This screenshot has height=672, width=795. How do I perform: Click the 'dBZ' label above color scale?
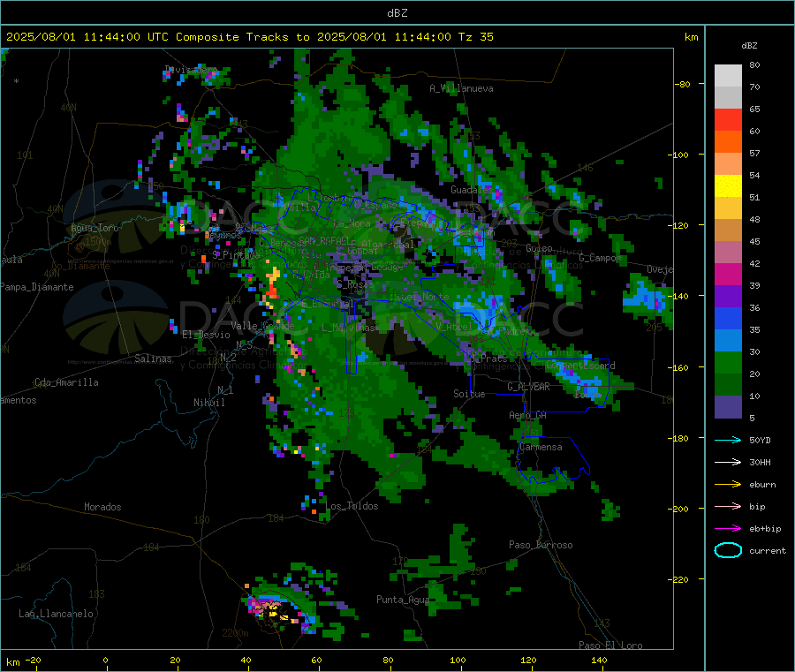[749, 46]
